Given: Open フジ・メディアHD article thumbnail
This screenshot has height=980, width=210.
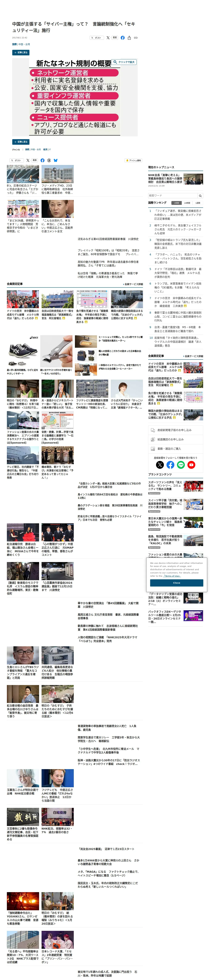Looking at the screenshot, I should point(58,174).
